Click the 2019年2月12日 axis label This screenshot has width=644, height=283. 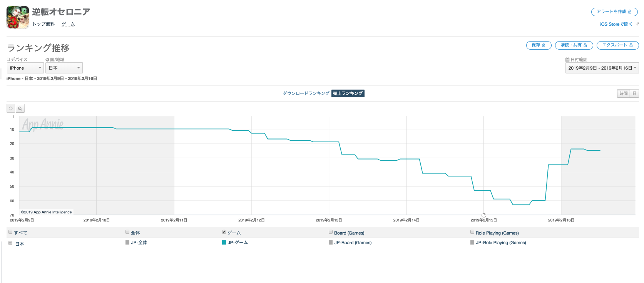(251, 220)
